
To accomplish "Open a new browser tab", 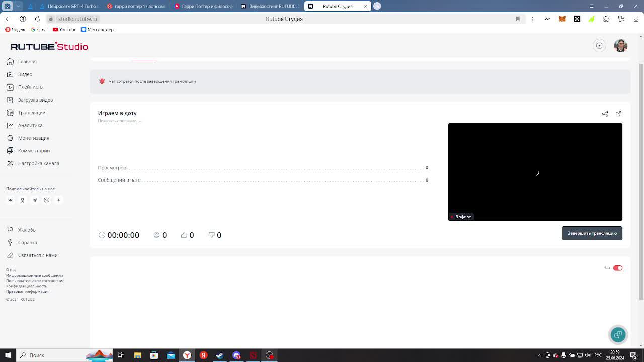I will tap(377, 6).
